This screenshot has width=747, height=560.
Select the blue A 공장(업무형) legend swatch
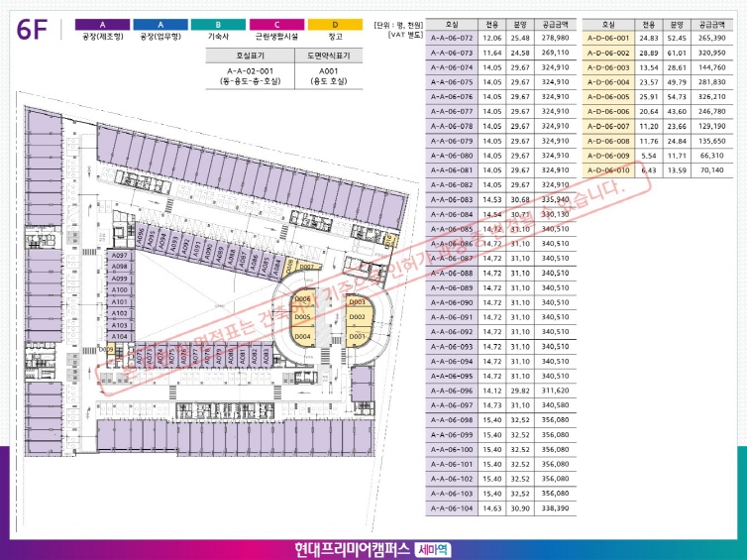(x=159, y=23)
